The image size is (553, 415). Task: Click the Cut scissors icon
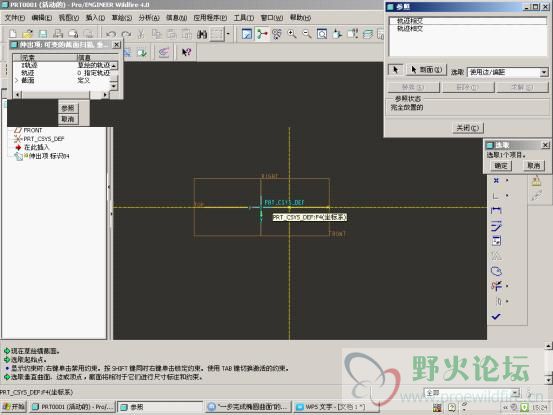141,34
